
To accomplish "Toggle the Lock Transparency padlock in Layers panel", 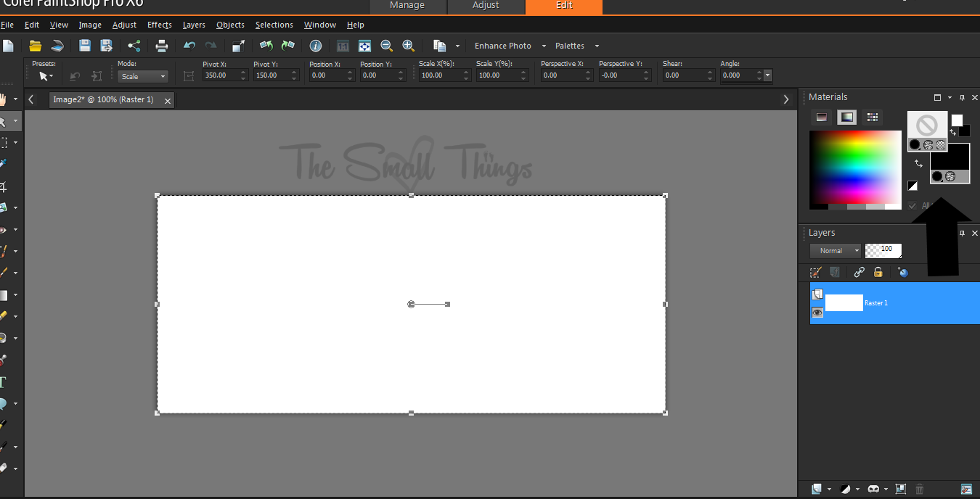I will [878, 272].
